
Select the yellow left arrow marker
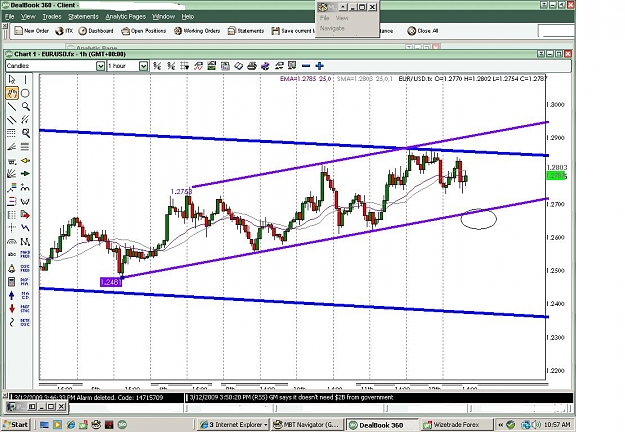(x=25, y=161)
